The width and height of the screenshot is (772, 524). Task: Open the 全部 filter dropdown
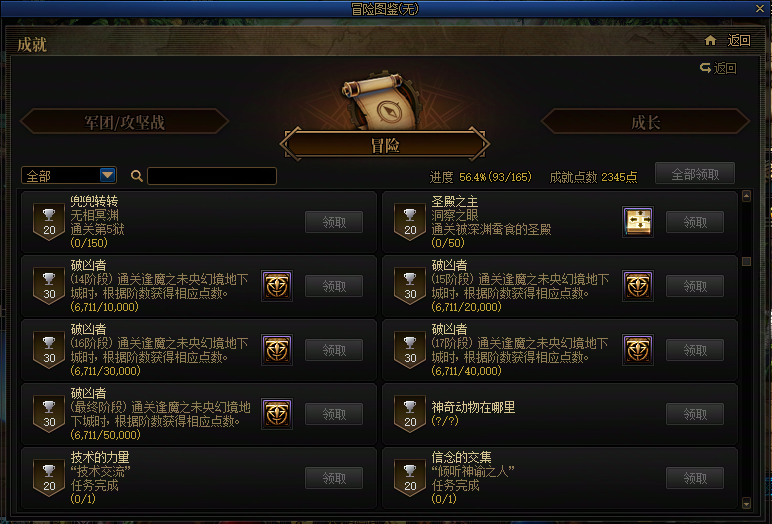click(x=69, y=175)
